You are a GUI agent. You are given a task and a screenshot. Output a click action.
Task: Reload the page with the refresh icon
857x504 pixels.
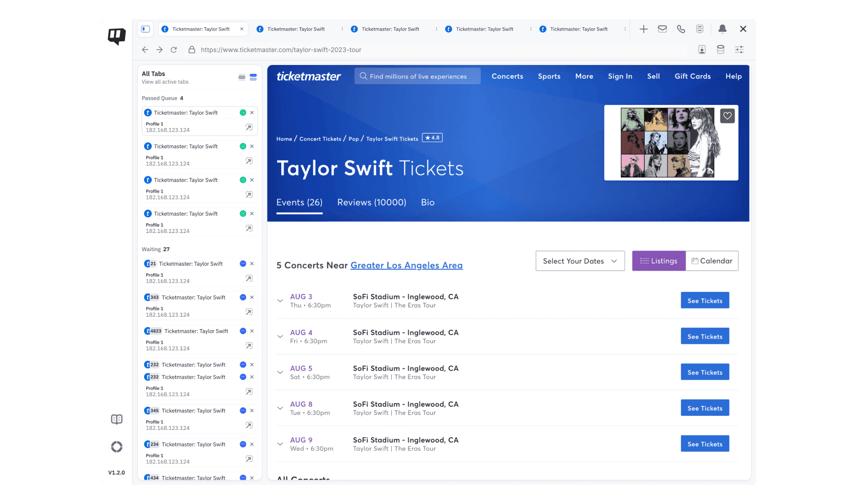coord(174,50)
